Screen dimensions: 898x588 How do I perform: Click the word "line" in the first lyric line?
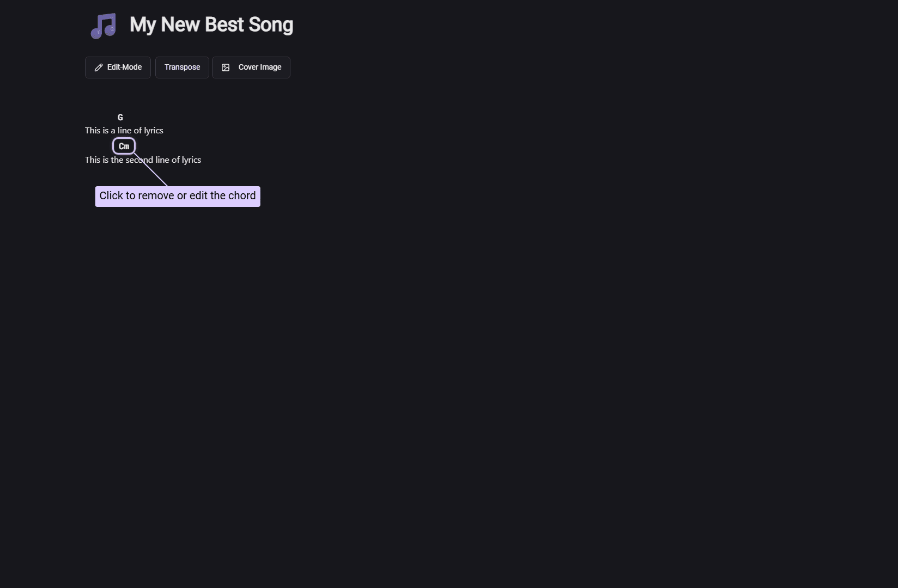pyautogui.click(x=124, y=131)
